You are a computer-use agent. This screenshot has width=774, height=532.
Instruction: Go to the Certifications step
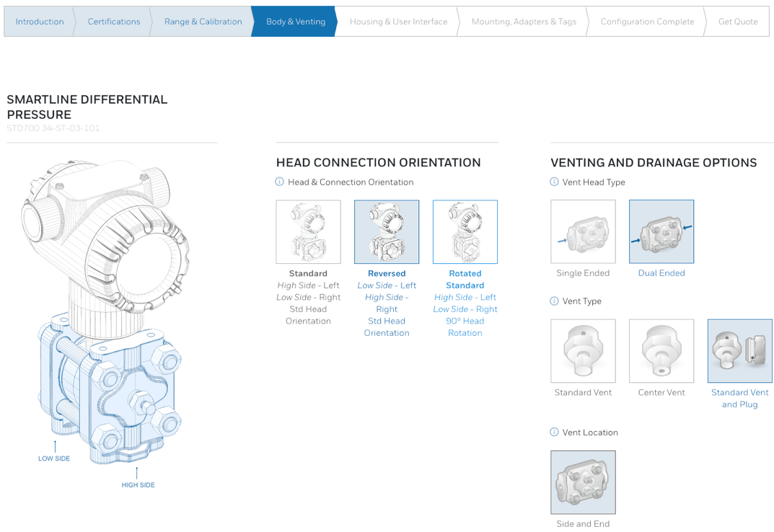coord(114,22)
